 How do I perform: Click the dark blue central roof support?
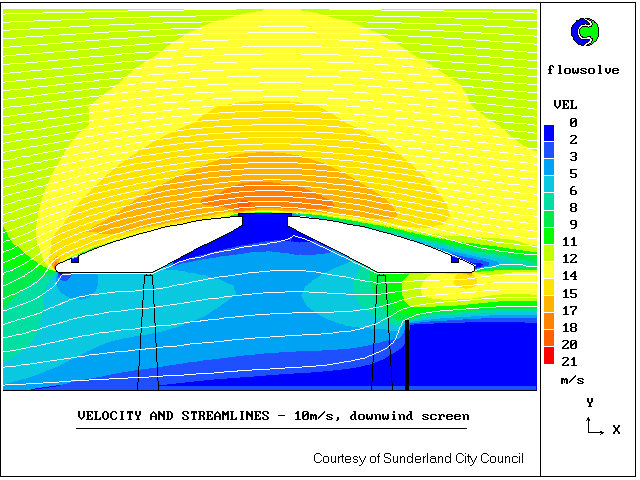click(x=265, y=230)
